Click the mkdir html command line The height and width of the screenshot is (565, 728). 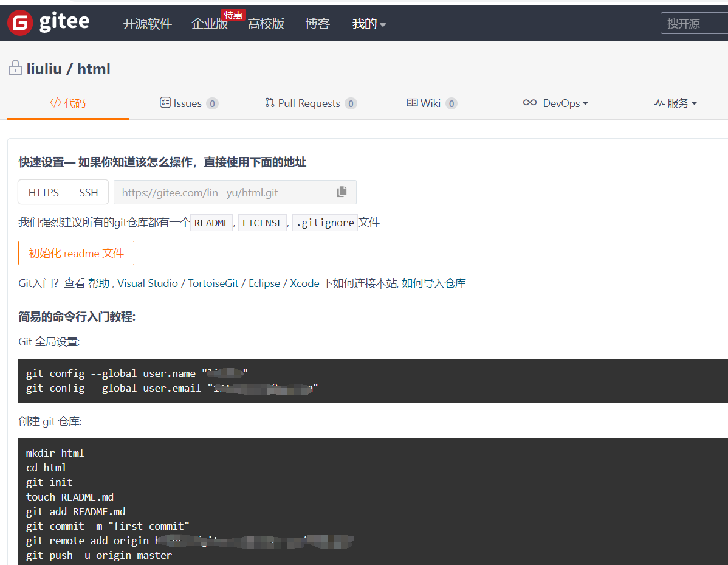tap(55, 453)
